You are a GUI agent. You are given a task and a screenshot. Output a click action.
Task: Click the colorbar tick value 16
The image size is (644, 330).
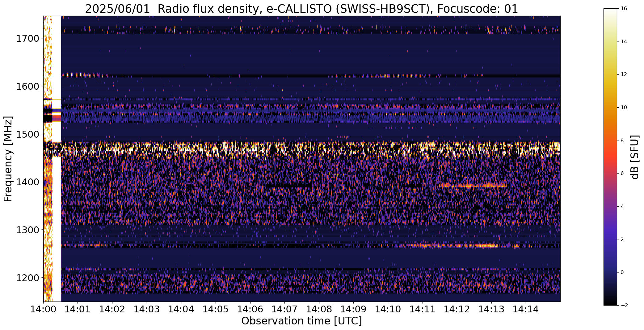[624, 9]
